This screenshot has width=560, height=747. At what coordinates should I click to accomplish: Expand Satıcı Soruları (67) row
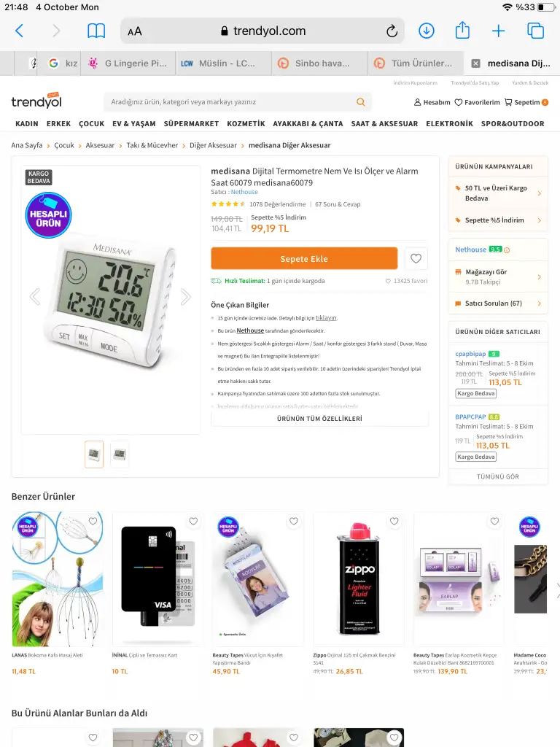click(498, 303)
